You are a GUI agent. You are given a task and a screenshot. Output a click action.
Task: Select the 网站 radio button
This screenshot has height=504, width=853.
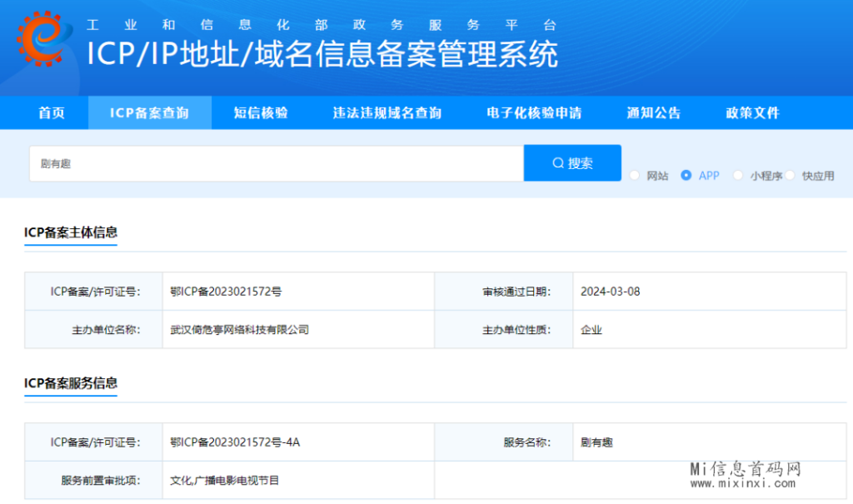[x=635, y=176]
